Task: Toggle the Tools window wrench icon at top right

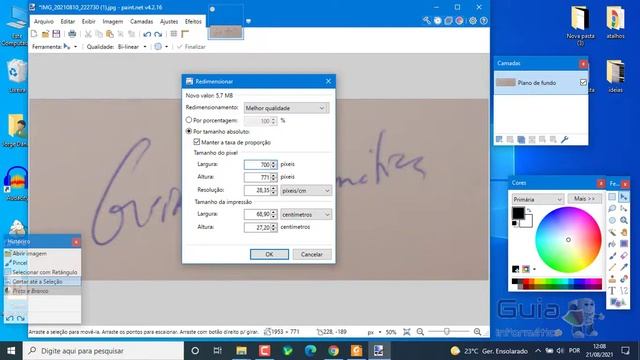Action: point(427,20)
